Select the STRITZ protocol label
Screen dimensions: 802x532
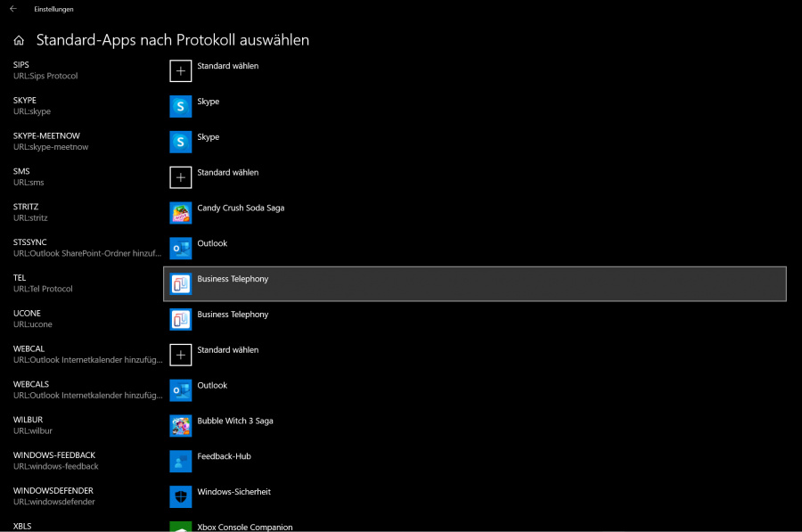[26, 207]
